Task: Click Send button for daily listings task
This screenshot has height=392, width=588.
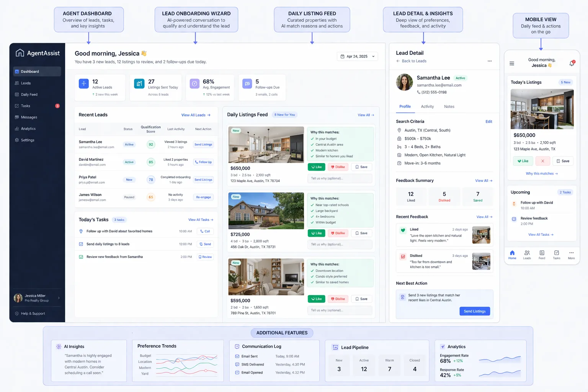Action: (205, 244)
